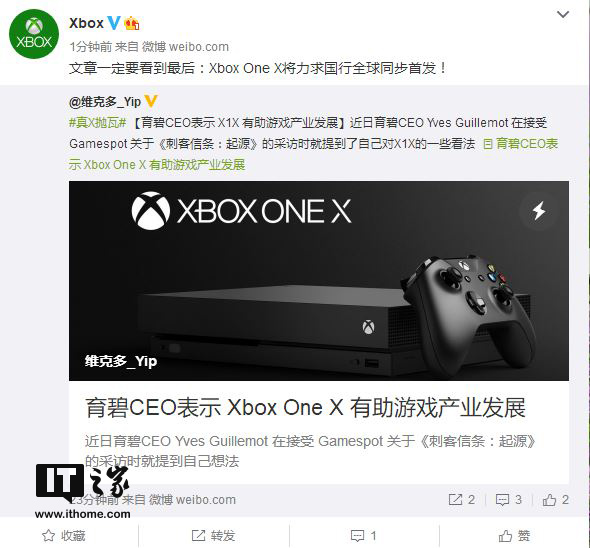Click 转发 to repost
Screen dimensions: 590x548
coord(213,535)
